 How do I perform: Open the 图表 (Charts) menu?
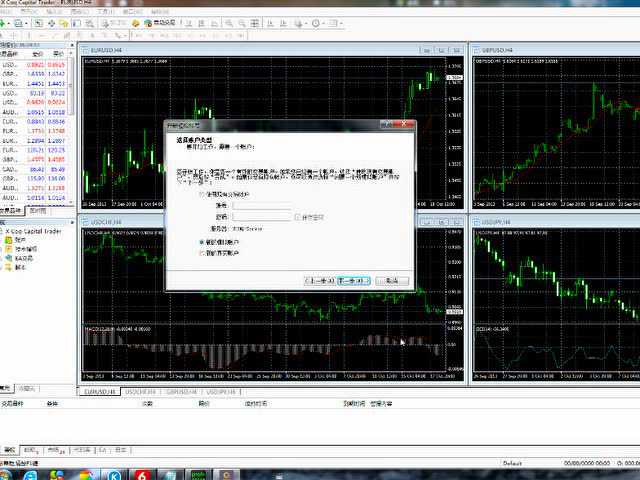pos(80,11)
